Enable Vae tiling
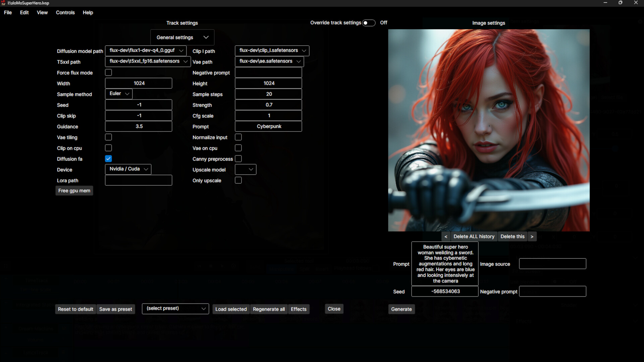Screen dimensions: 644x362 coord(108,137)
